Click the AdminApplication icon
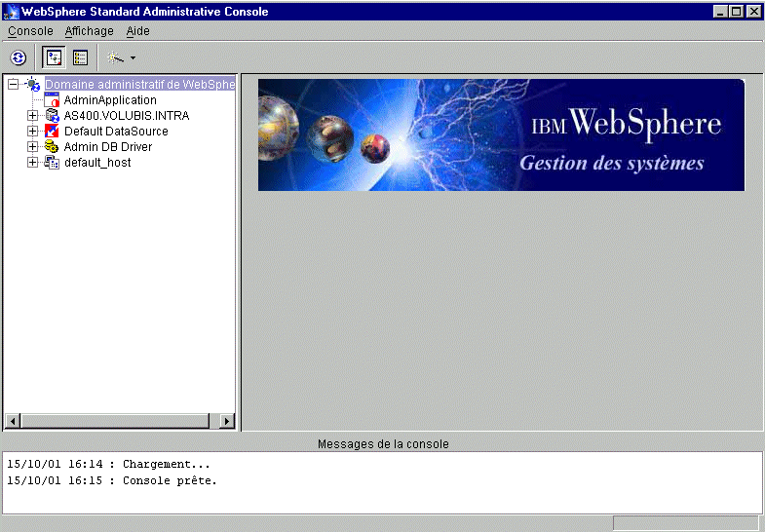The image size is (765, 532). click(52, 99)
